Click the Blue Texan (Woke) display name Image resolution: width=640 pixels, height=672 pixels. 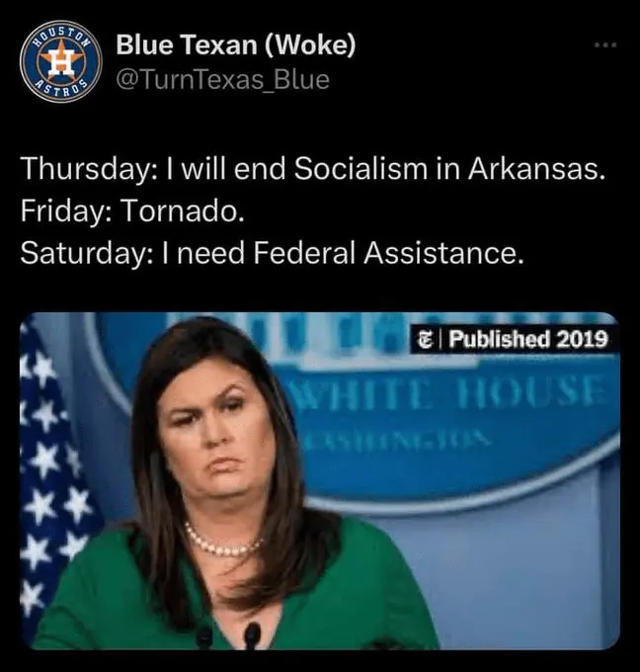click(x=236, y=44)
